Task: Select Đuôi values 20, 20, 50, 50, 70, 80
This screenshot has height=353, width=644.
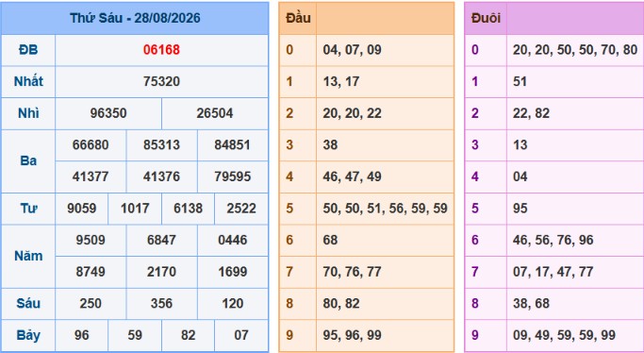Action: pyautogui.click(x=575, y=50)
